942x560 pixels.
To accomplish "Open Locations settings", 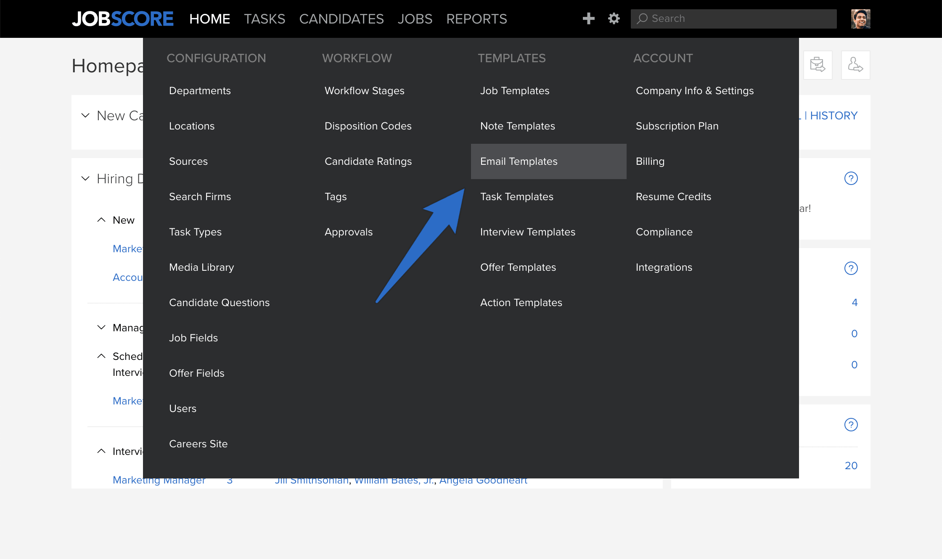I will coord(192,126).
